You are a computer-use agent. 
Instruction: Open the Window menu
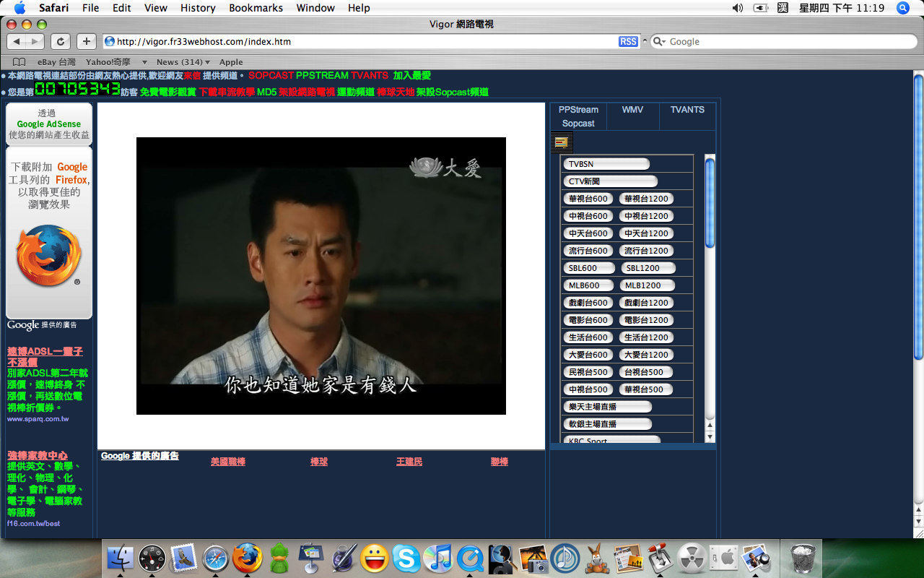[315, 8]
